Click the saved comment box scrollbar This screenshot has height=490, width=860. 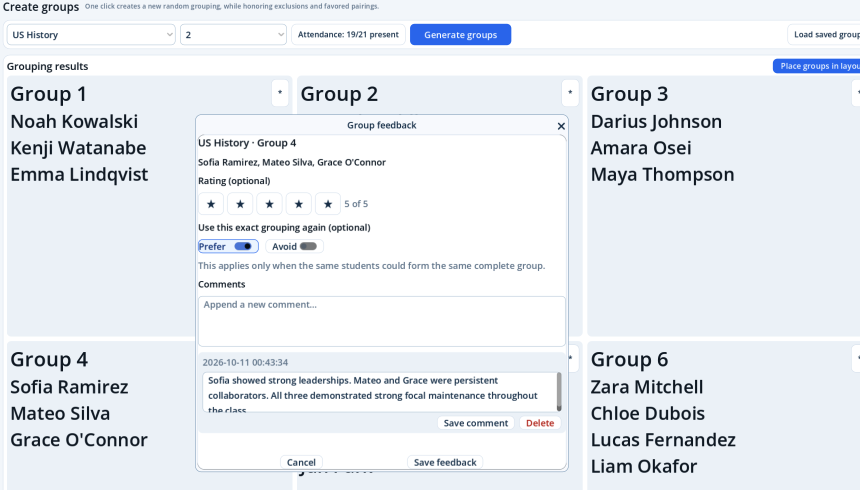tap(559, 392)
